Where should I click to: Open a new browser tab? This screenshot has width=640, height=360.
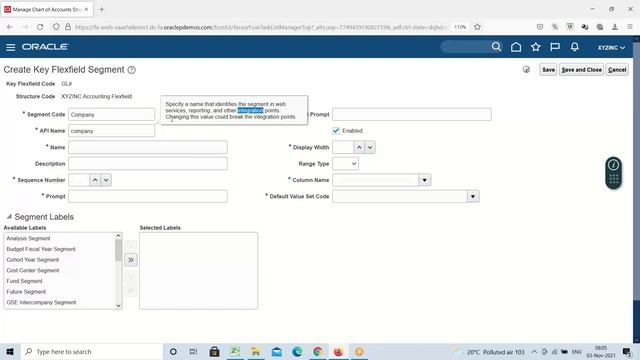pyautogui.click(x=102, y=9)
